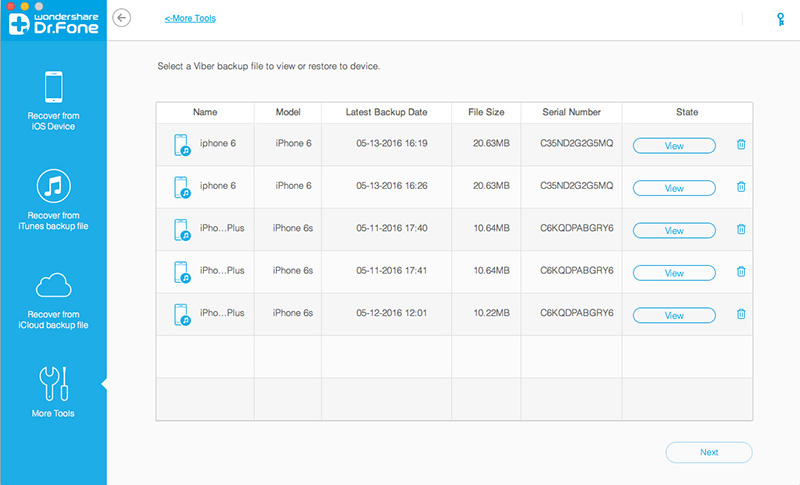Screen dimensions: 800x485
Task: Select Recover from iOS Device phone icon
Action: [54, 87]
